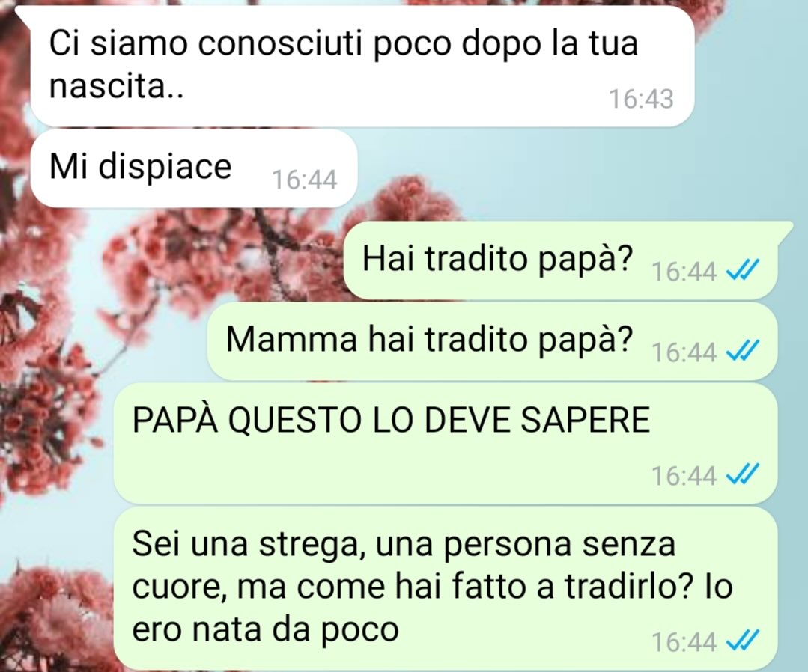
Task: Tap the read receipt on 'Hai tradito papà?'
Action: click(x=743, y=269)
